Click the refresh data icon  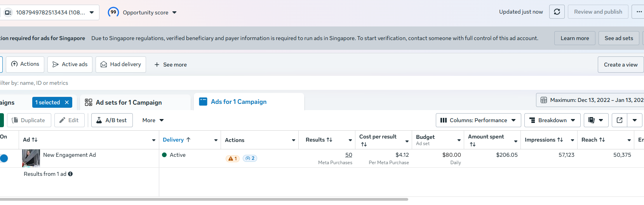pyautogui.click(x=557, y=12)
